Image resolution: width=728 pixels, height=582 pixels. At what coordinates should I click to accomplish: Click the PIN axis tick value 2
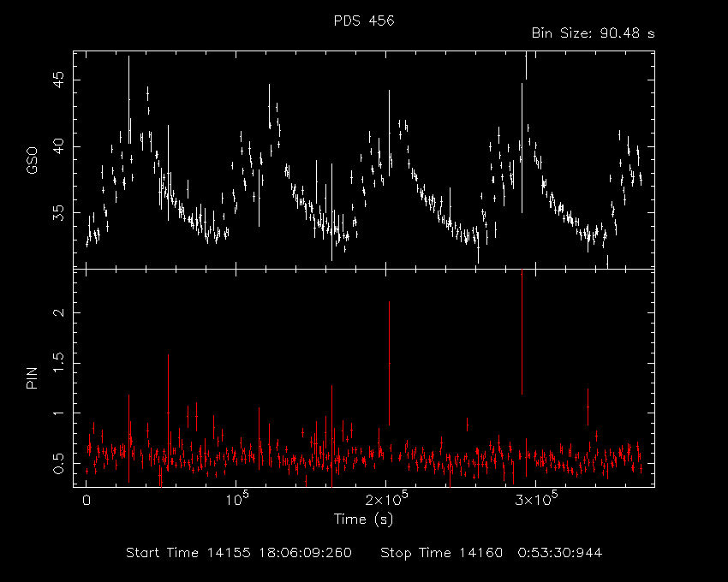click(59, 312)
